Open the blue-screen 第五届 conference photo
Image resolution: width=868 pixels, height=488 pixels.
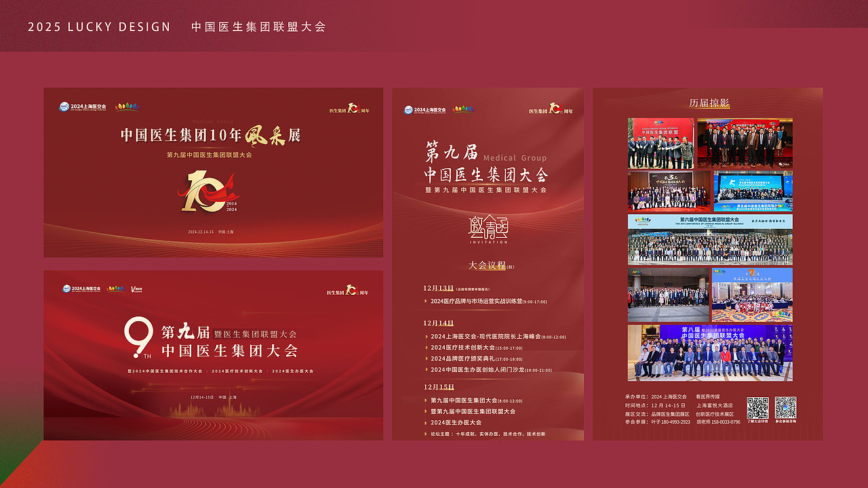pyautogui.click(x=753, y=191)
